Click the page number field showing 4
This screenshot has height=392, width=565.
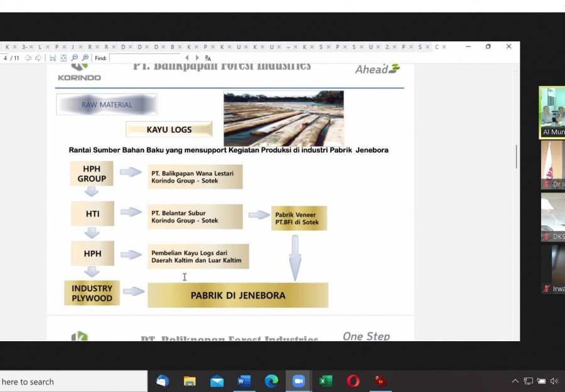point(5,58)
